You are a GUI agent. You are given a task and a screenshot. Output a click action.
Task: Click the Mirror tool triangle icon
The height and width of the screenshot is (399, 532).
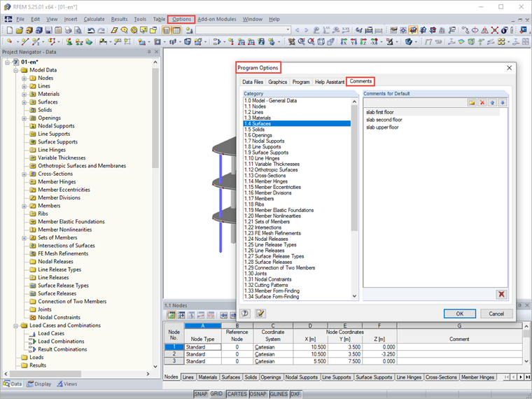tap(485, 30)
